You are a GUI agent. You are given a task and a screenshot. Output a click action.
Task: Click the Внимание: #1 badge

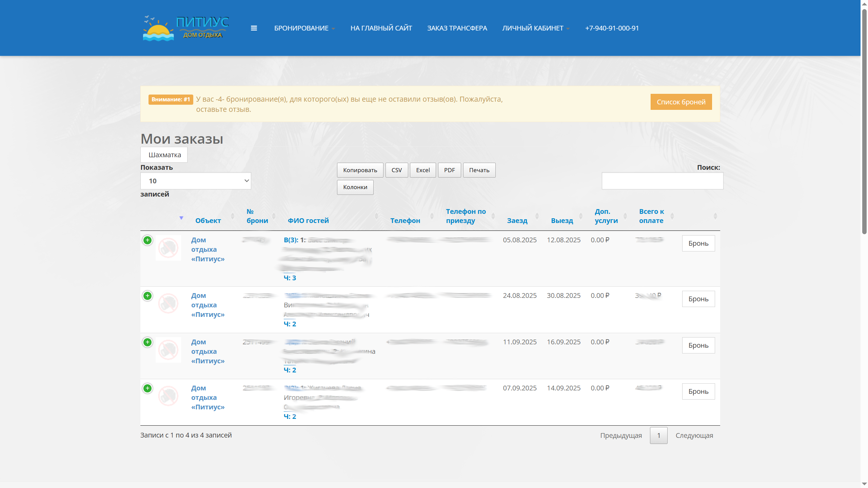(171, 99)
